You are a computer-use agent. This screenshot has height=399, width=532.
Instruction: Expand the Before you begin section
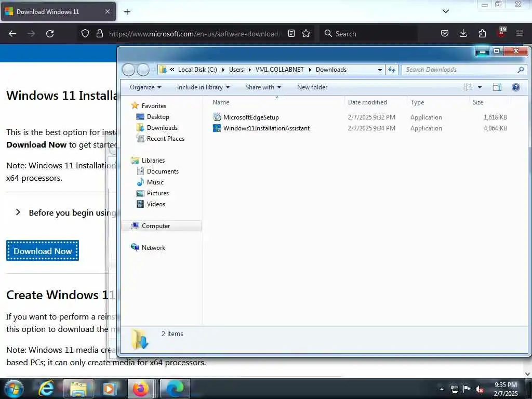[18, 212]
